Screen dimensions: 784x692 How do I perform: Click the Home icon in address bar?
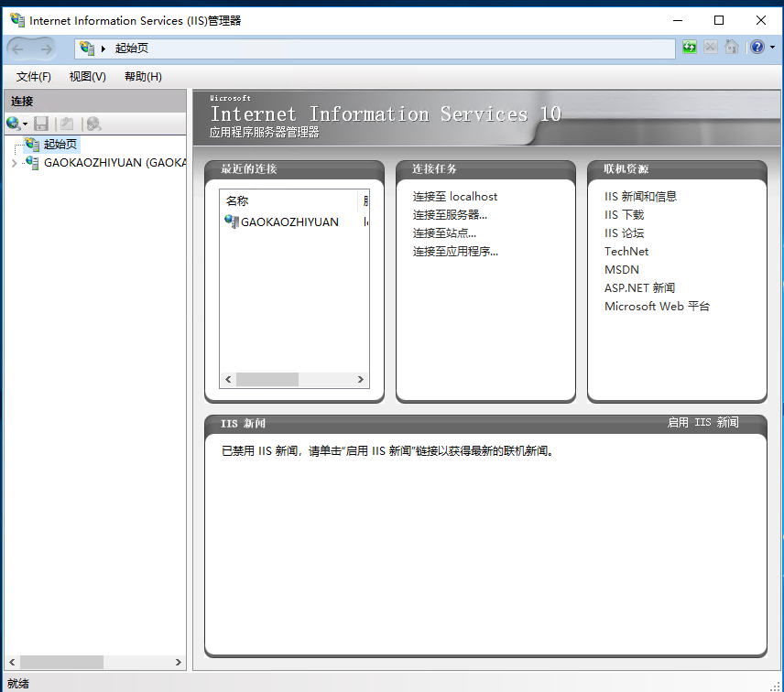732,47
